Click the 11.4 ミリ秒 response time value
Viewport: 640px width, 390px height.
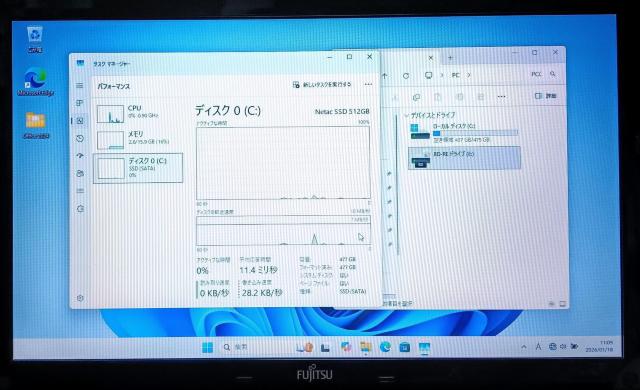(x=258, y=270)
